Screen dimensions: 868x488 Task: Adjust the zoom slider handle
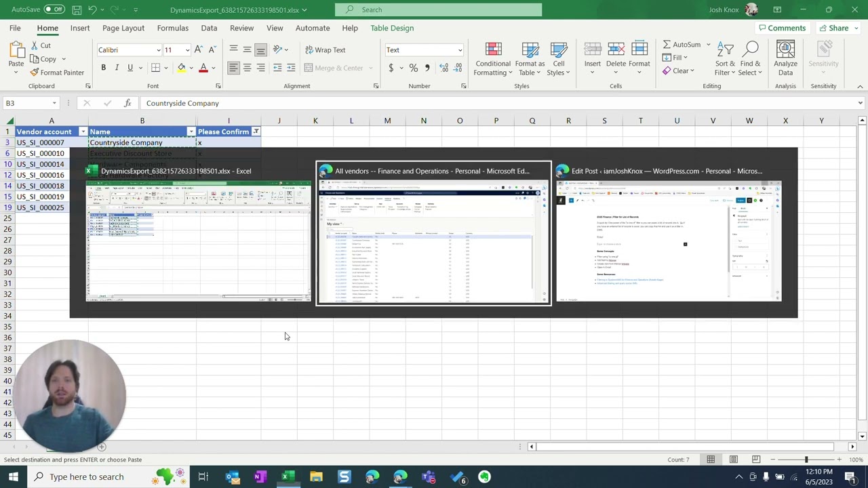click(806, 460)
